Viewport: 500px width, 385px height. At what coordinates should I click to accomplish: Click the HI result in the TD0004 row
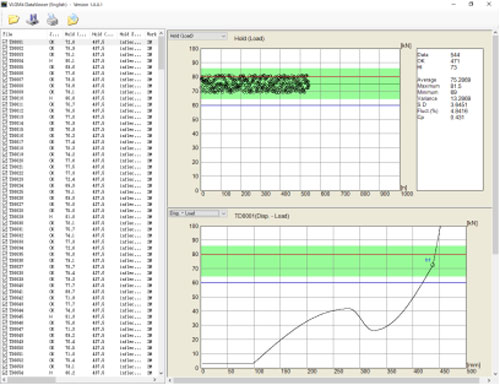tap(51, 61)
